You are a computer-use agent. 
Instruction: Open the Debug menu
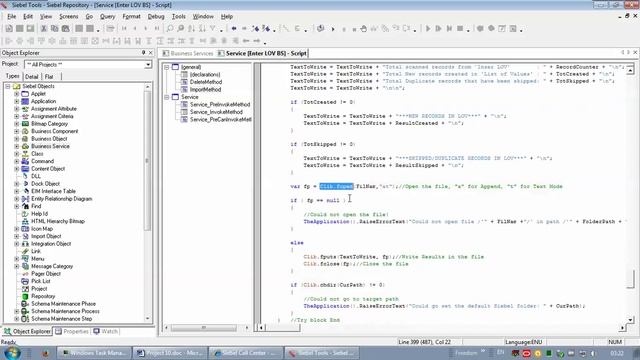(x=156, y=16)
